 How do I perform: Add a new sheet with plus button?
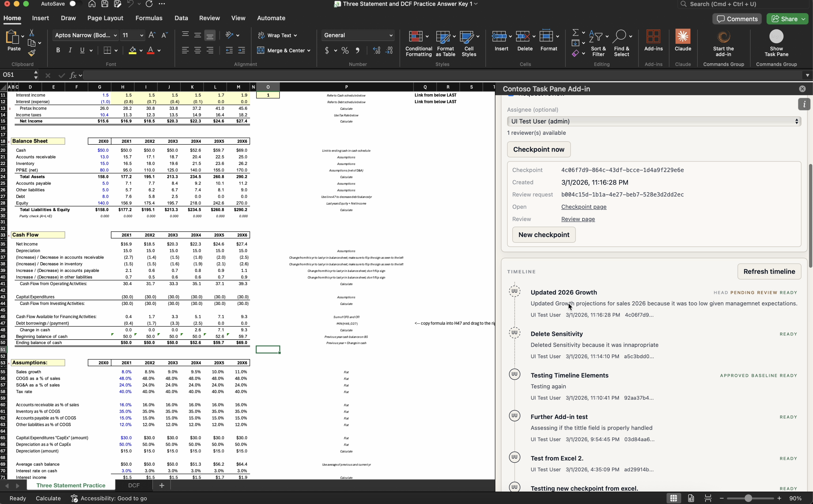pyautogui.click(x=162, y=485)
